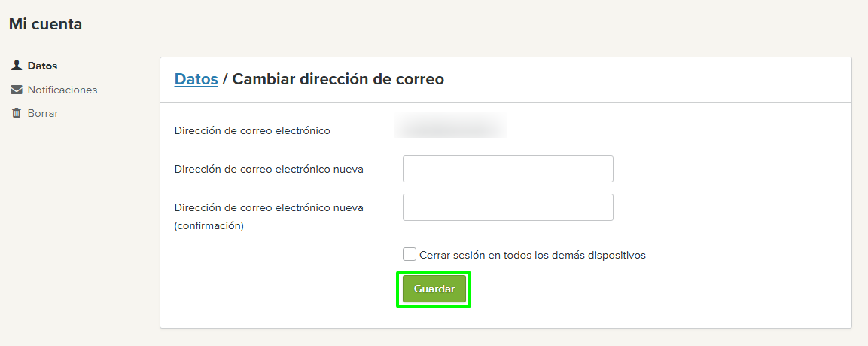Viewport: 868px width, 346px height.
Task: Follow the Datos breadcrumb link
Action: point(196,79)
